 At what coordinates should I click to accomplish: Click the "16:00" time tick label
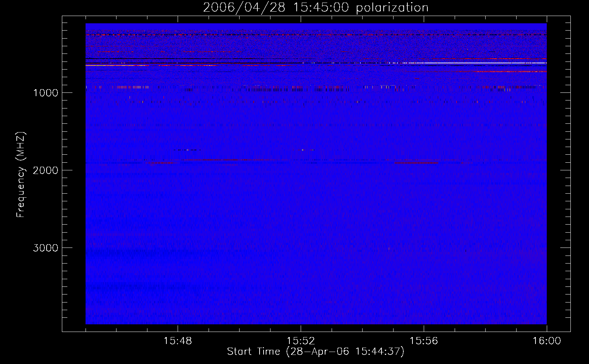click(547, 341)
